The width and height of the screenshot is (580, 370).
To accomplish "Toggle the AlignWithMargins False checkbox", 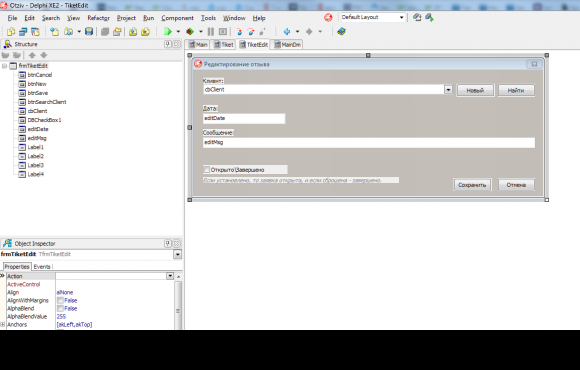I will click(60, 300).
